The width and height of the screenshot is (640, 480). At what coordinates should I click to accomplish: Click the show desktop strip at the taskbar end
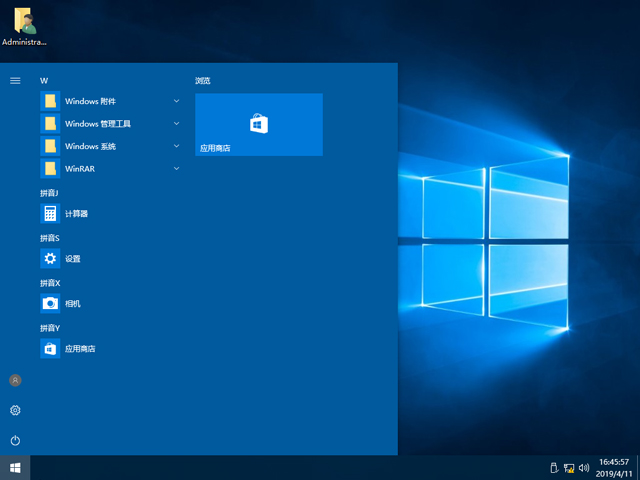point(638,468)
